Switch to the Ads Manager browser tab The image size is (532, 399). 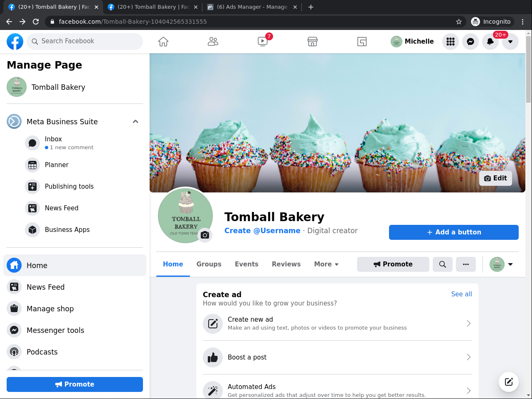[x=252, y=7]
